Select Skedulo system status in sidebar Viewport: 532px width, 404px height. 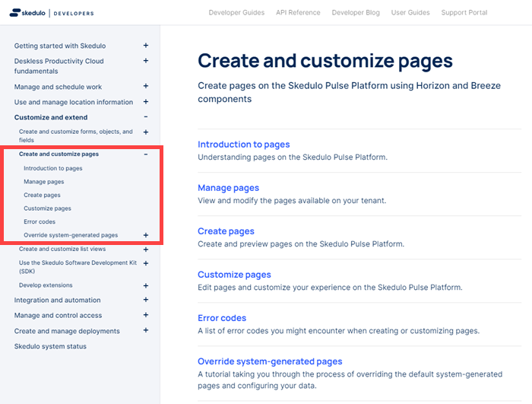click(50, 346)
